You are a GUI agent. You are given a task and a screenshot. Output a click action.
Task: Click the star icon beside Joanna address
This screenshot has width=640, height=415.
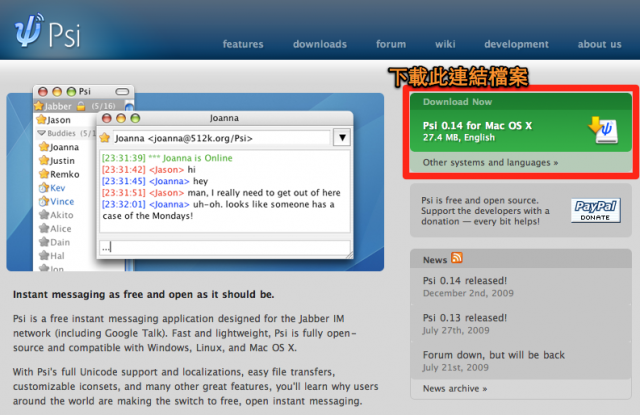[105, 138]
